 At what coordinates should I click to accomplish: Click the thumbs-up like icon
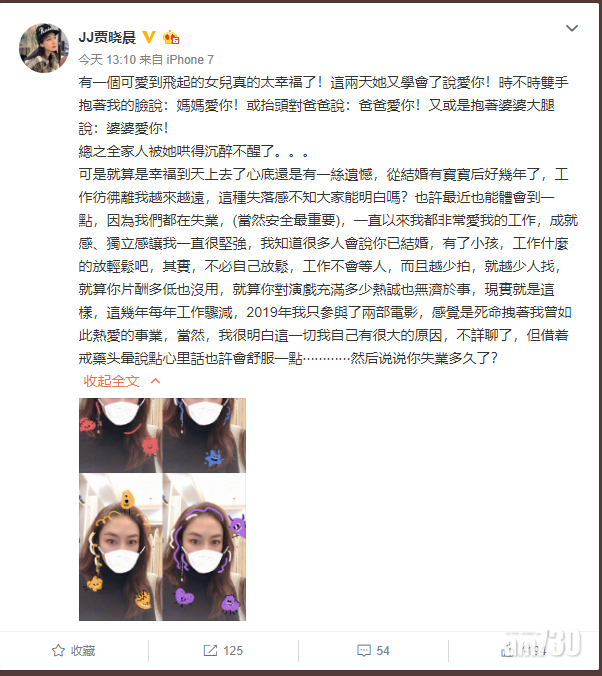pos(508,651)
